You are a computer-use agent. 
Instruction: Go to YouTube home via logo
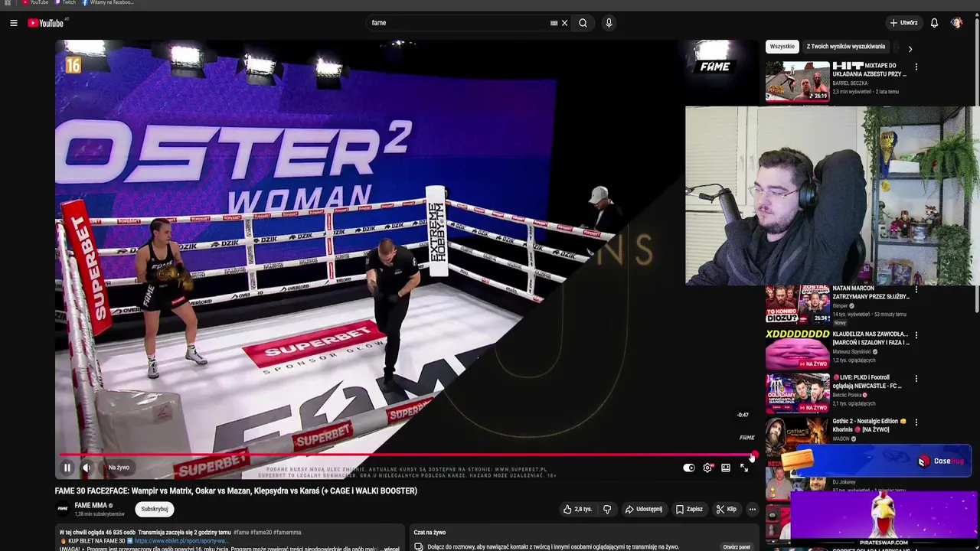(x=46, y=23)
